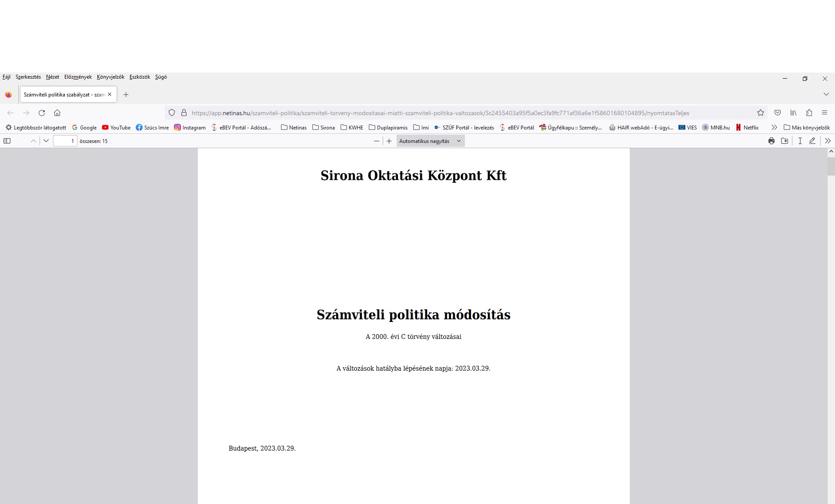Screen dimensions: 835x504
Task: Close the Számviteli politika szabályzat tab
Action: 110,94
